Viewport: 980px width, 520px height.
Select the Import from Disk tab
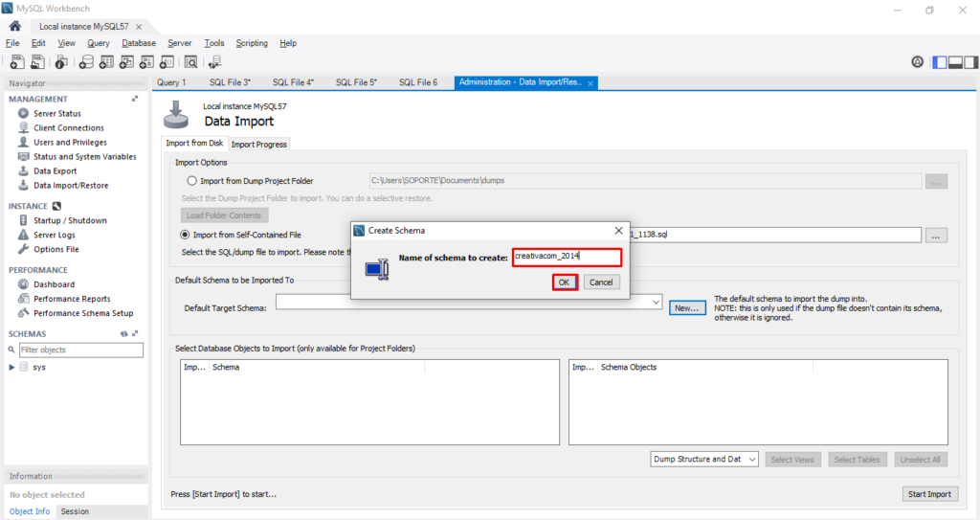(x=194, y=144)
